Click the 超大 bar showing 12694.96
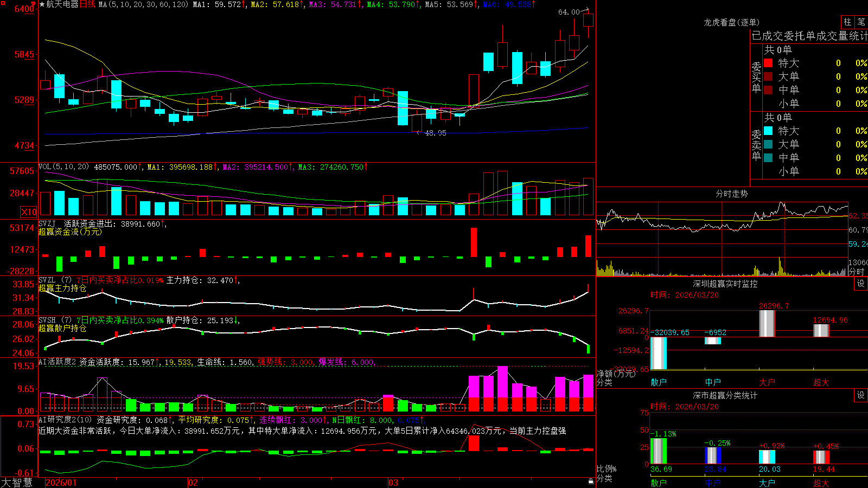Screen dimensions: 868x488 click(x=821, y=330)
